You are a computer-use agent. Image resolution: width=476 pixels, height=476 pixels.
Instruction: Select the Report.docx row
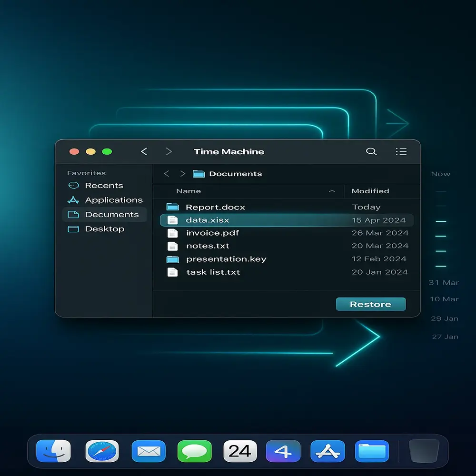click(x=287, y=207)
